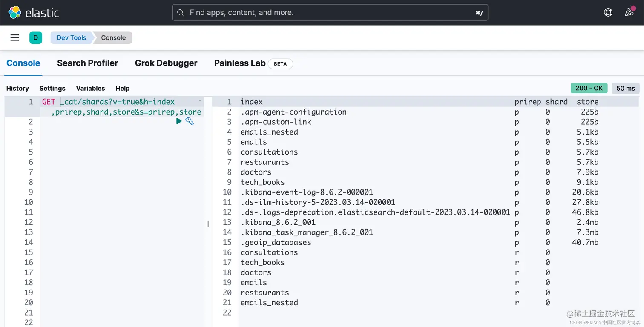644x327 pixels.
Task: Open the console Help
Action: pyautogui.click(x=122, y=88)
